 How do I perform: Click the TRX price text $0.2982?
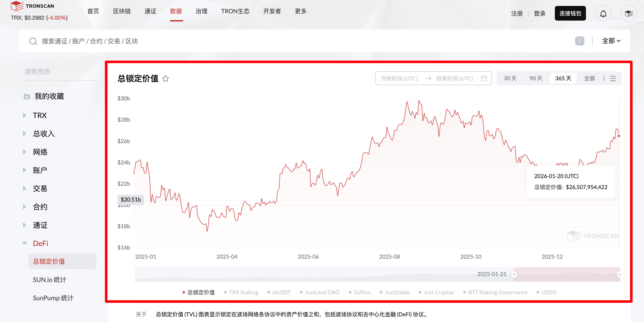point(35,18)
